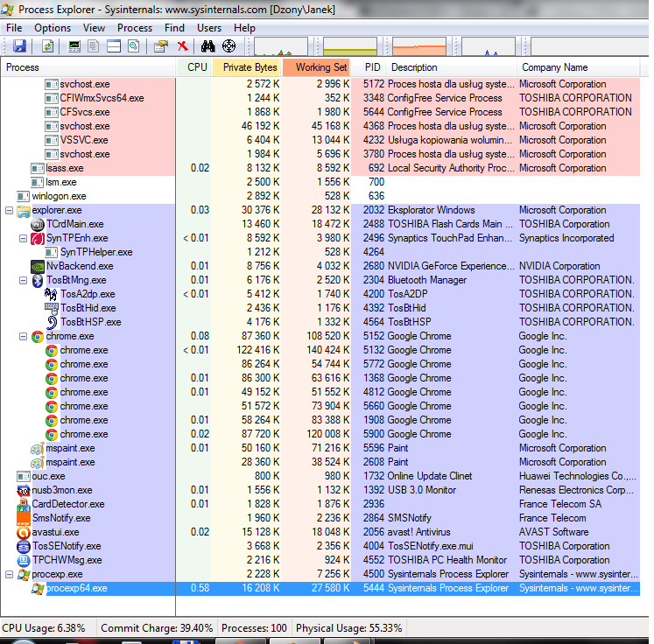Image resolution: width=654 pixels, height=644 pixels.
Task: Click the Chrome icon of PID 5152 row
Action: tap(38, 336)
